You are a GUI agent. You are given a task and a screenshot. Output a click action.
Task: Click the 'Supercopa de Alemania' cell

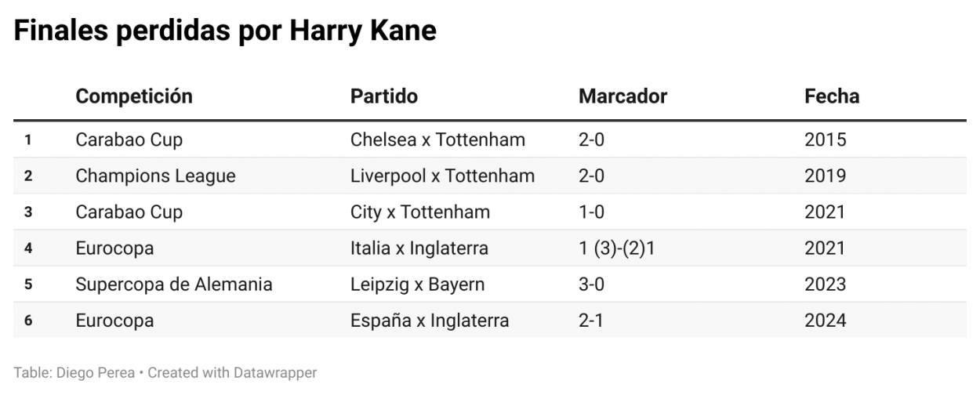pos(174,284)
